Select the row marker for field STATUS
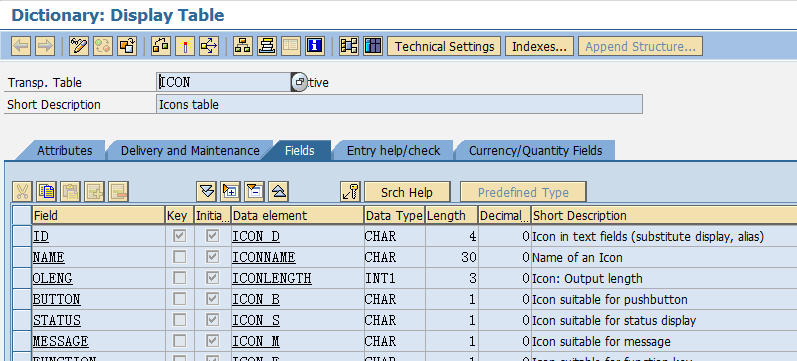797x361 pixels. tap(22, 320)
